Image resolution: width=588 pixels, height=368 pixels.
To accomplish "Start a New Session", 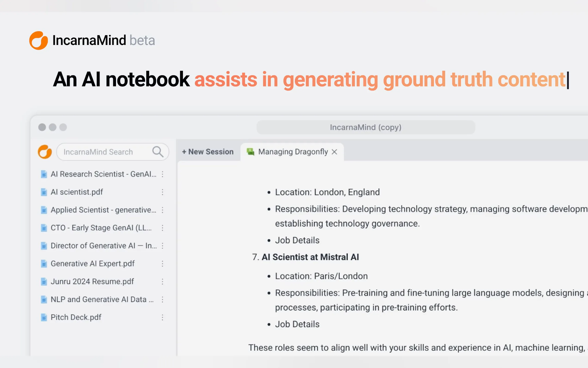I will tap(208, 152).
